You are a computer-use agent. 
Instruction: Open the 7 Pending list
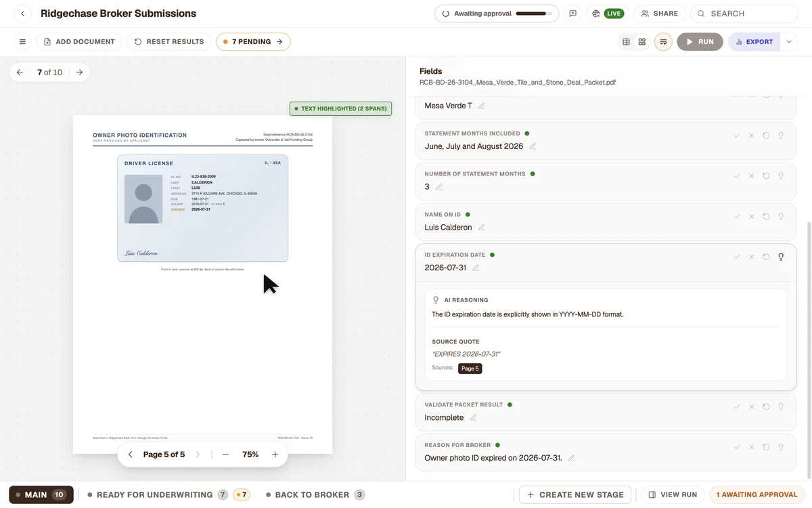tap(253, 42)
